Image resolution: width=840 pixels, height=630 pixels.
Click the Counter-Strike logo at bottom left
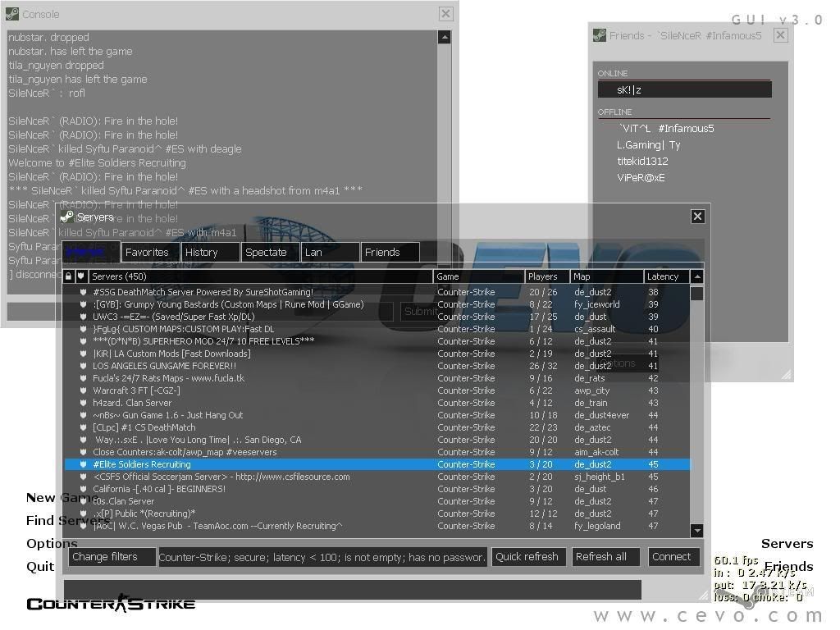(111, 604)
